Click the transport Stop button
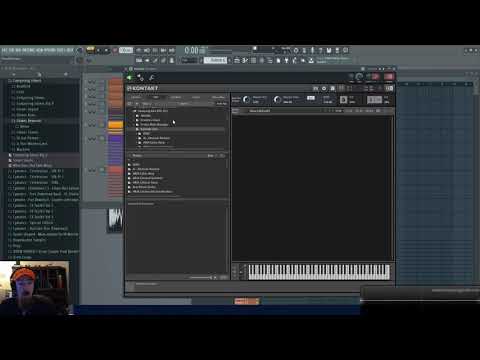 tap(106, 50)
